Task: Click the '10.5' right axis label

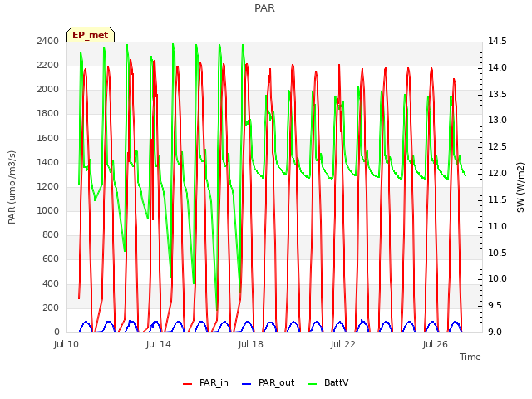Action: (x=497, y=253)
